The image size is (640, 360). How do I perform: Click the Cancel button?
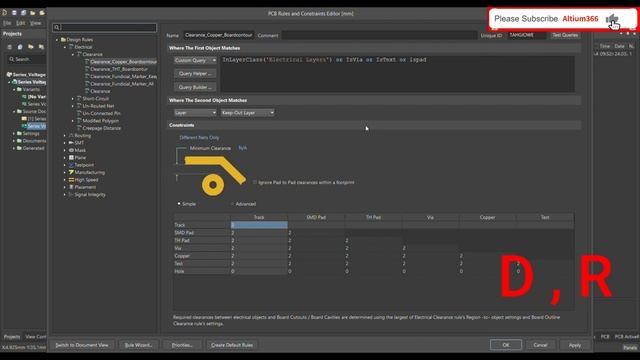point(540,345)
